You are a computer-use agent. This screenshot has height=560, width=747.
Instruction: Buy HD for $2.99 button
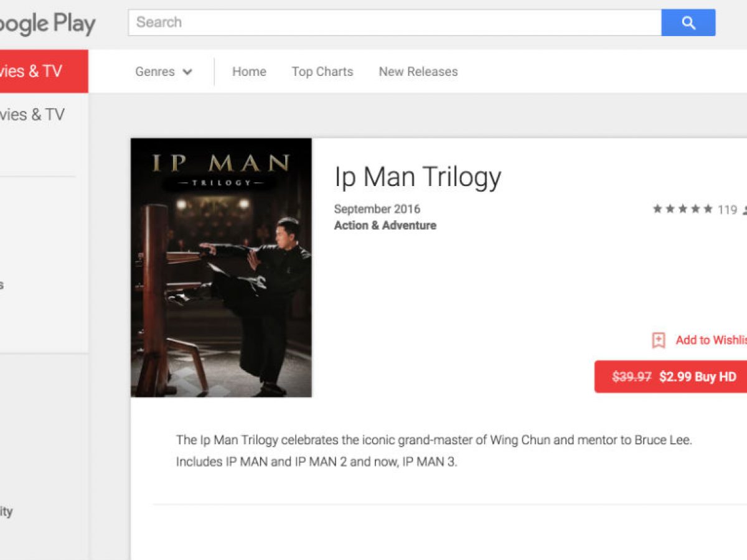pyautogui.click(x=671, y=376)
